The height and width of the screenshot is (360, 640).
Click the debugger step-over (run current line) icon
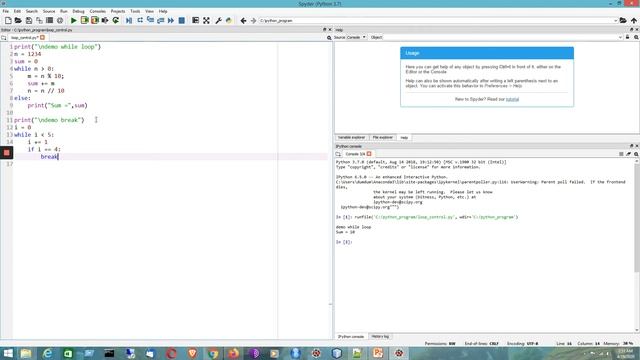pyautogui.click(x=140, y=20)
